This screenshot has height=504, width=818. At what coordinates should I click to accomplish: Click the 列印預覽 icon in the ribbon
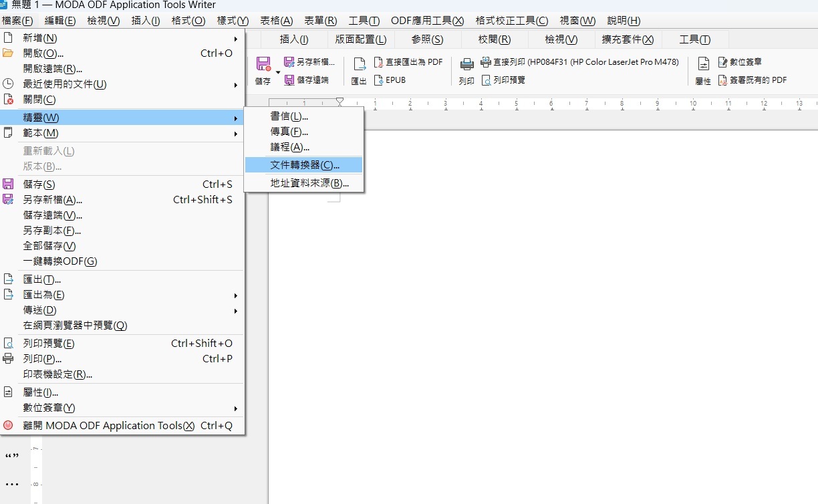pyautogui.click(x=487, y=80)
